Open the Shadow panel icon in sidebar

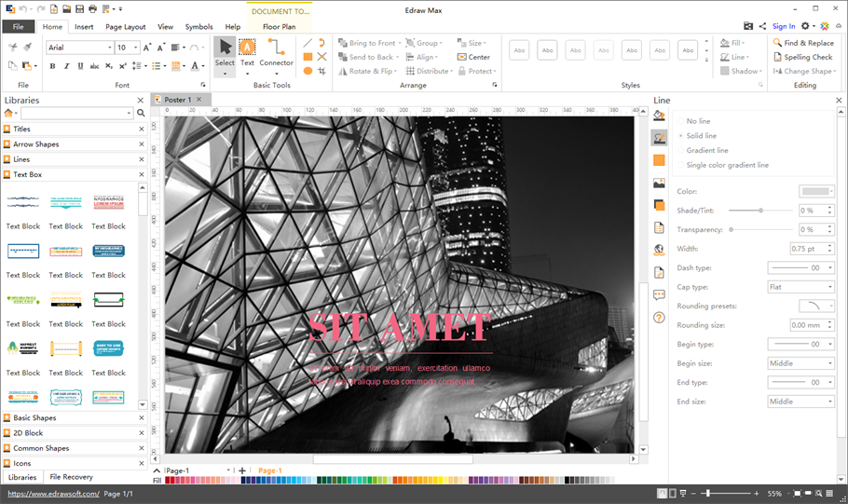tap(659, 205)
